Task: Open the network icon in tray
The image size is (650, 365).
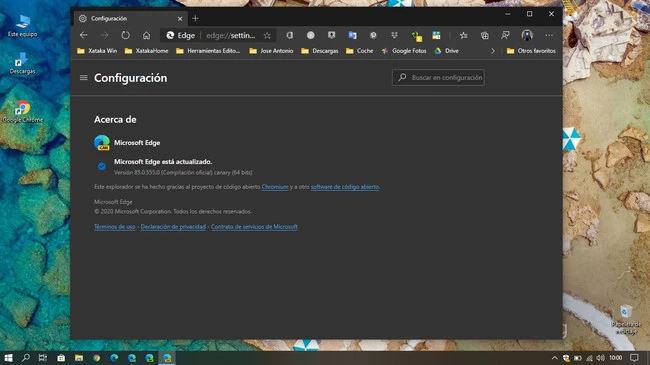Action: 589,358
